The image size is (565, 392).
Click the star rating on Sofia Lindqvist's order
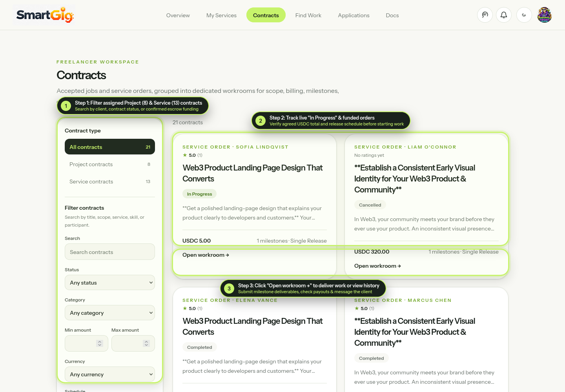tap(193, 155)
